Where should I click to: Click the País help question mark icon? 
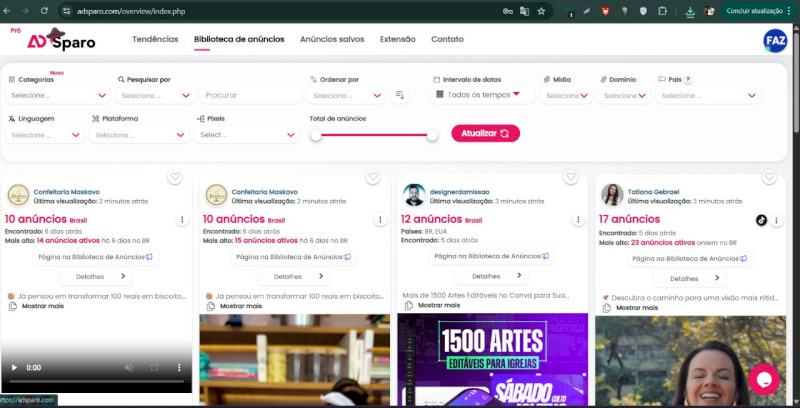pos(688,80)
